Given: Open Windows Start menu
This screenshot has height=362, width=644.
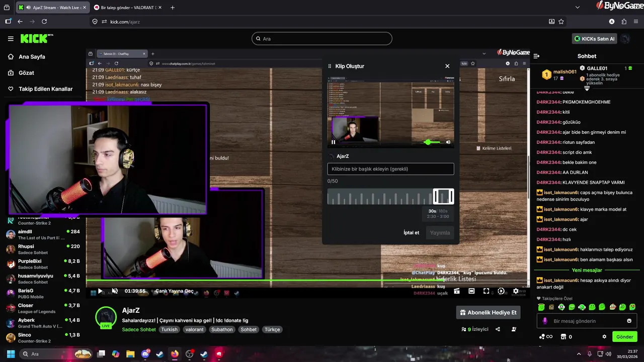Looking at the screenshot, I should (11, 354).
